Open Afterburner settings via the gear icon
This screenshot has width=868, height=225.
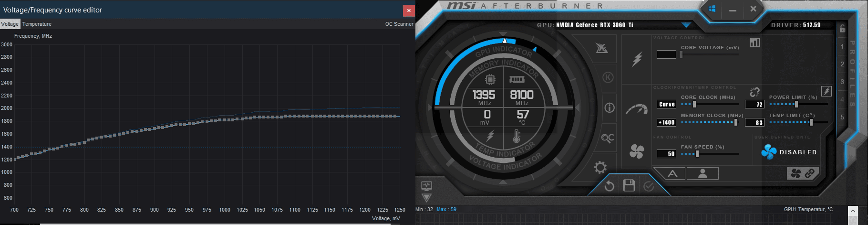tap(600, 167)
